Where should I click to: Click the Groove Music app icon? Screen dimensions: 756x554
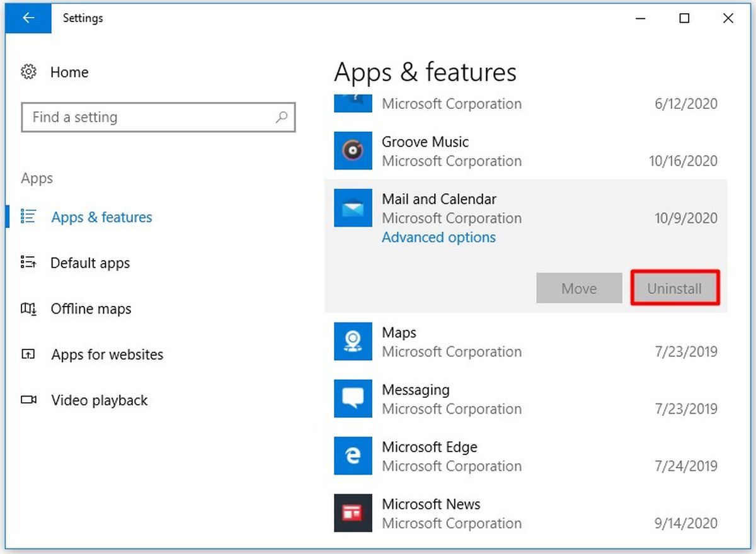[353, 150]
